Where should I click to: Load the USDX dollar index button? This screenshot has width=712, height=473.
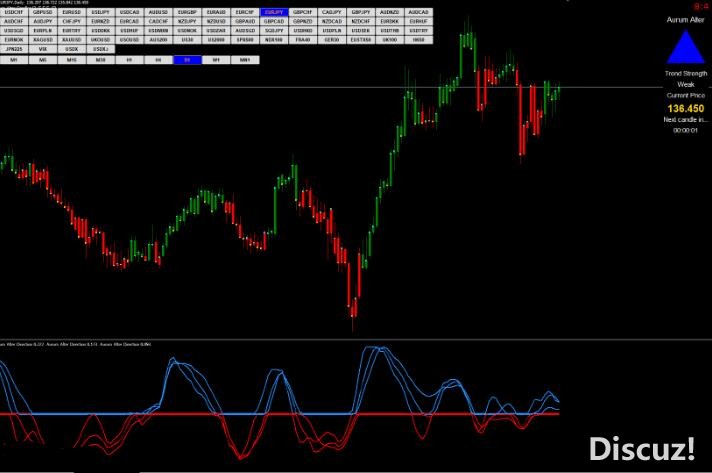click(72, 49)
